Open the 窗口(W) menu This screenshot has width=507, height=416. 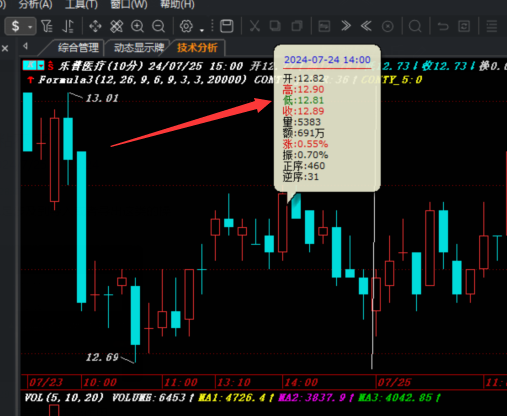(x=129, y=4)
